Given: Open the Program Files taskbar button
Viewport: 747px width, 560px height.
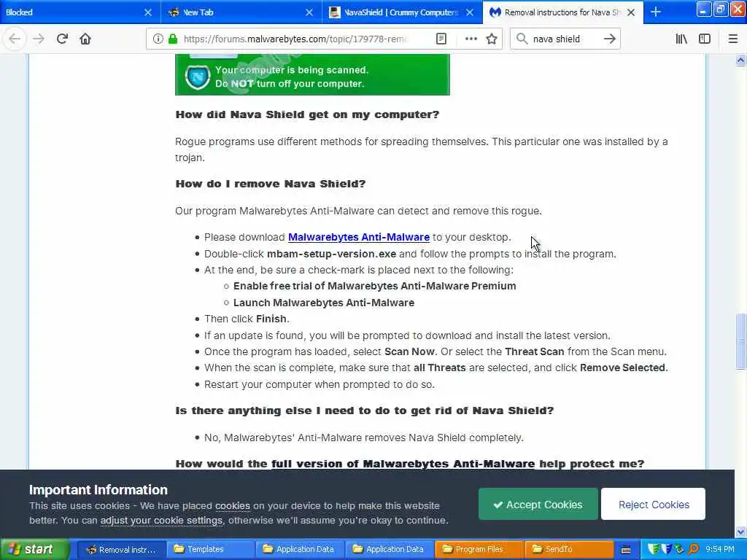Looking at the screenshot, I should tap(479, 550).
